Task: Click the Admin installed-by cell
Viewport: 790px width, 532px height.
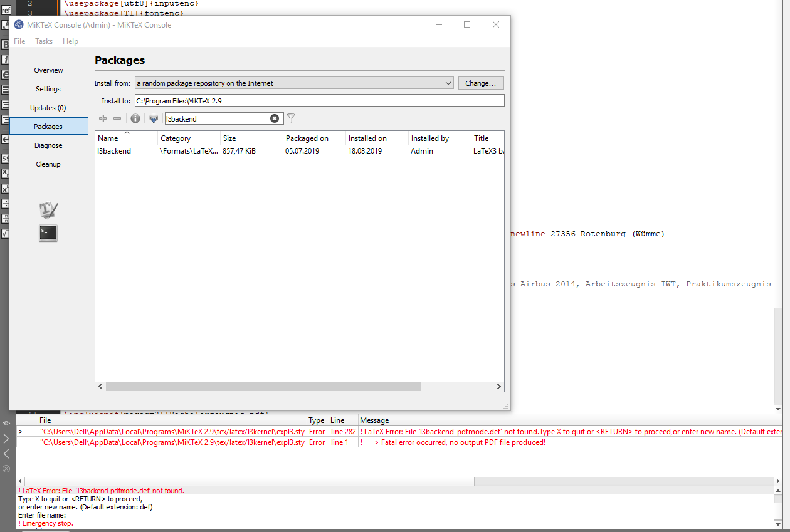Action: tap(422, 151)
